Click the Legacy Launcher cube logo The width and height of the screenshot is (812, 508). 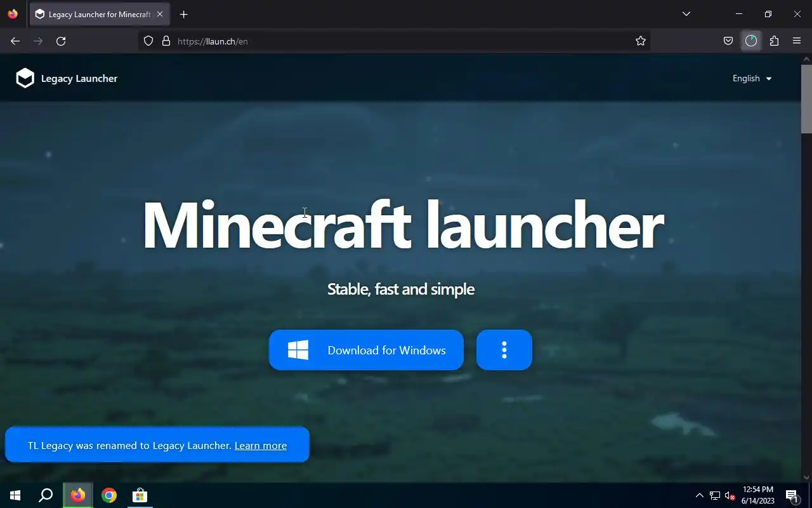[25, 78]
